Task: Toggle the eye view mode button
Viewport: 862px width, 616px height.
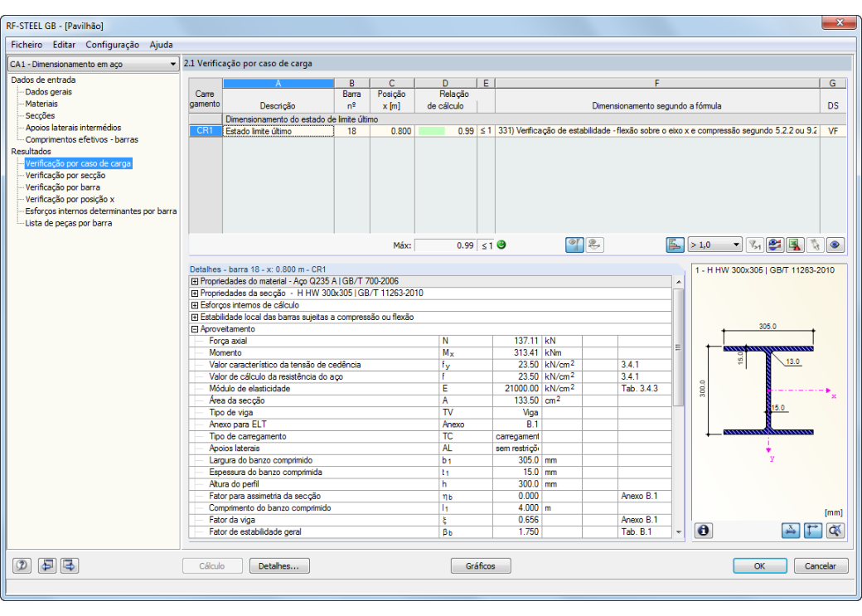Action: pyautogui.click(x=835, y=245)
